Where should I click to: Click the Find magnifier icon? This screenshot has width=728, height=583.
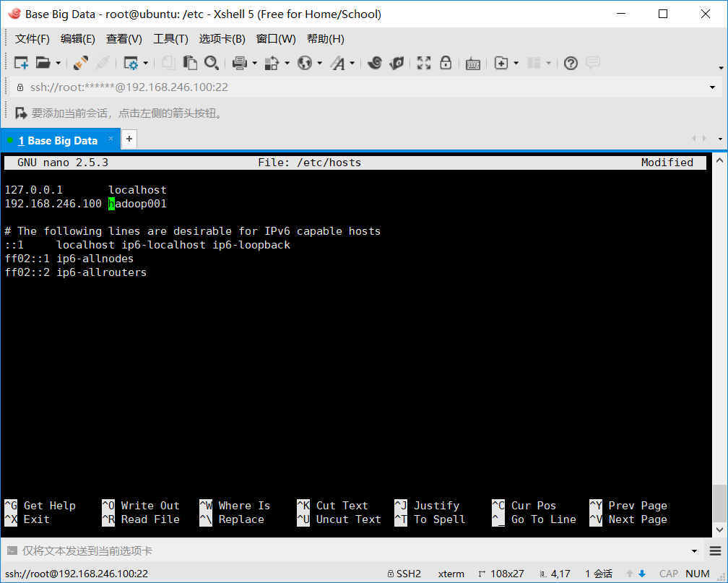click(x=212, y=63)
